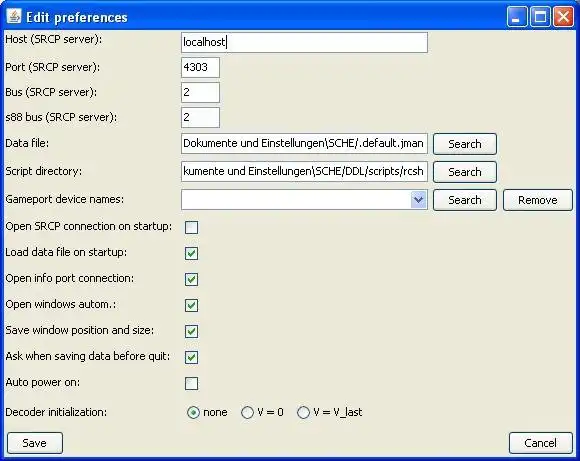The image size is (580, 461).
Task: Open the Gameport device names dropdown arrow
Action: tap(419, 200)
